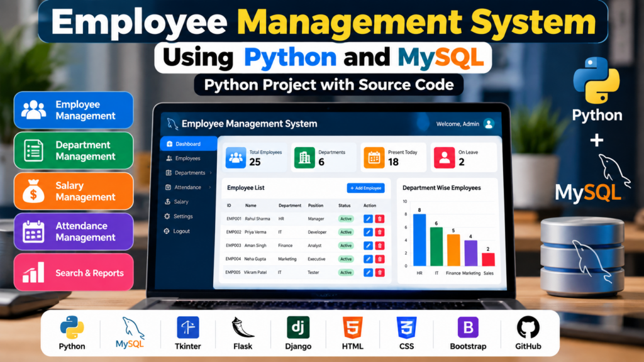The height and width of the screenshot is (362, 644).
Task: Click the MySQL dolphin icon in bottom strip
Action: (x=132, y=327)
